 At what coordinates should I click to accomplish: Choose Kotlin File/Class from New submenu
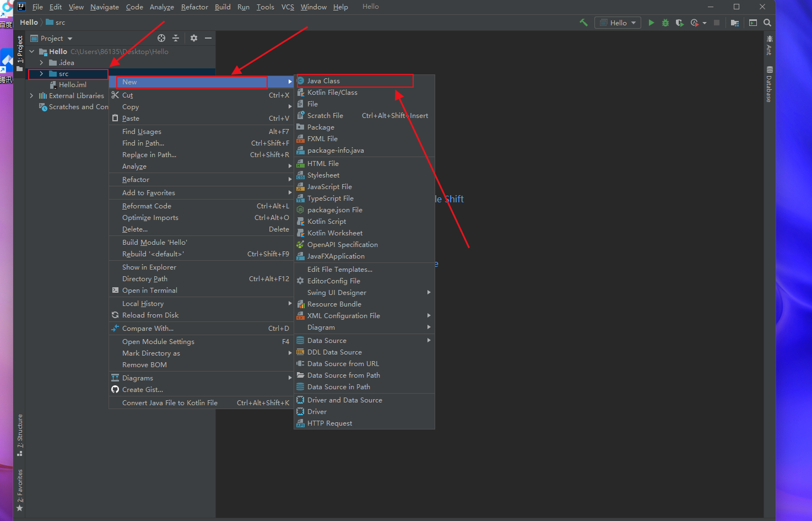tap(364, 93)
